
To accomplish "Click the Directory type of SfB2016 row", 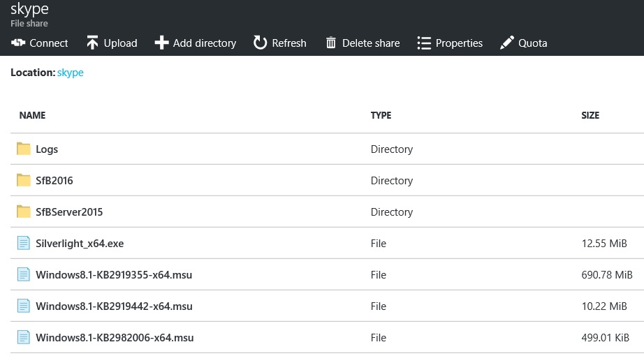I will [x=392, y=181].
